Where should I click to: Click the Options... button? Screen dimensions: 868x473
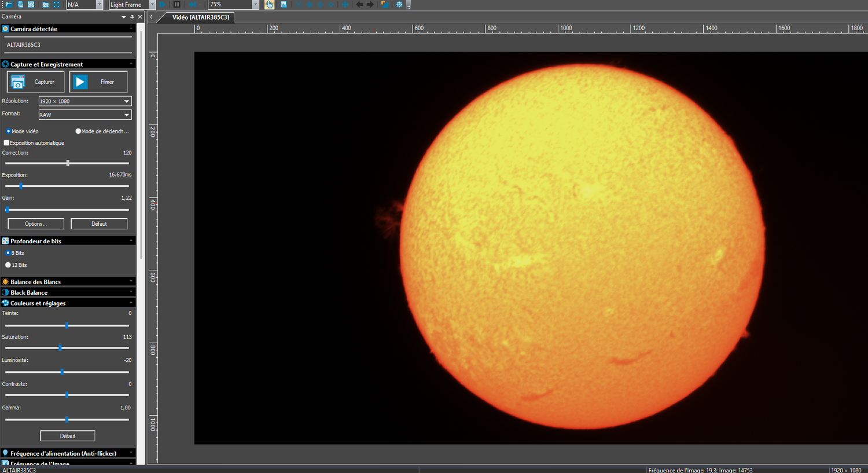click(36, 224)
